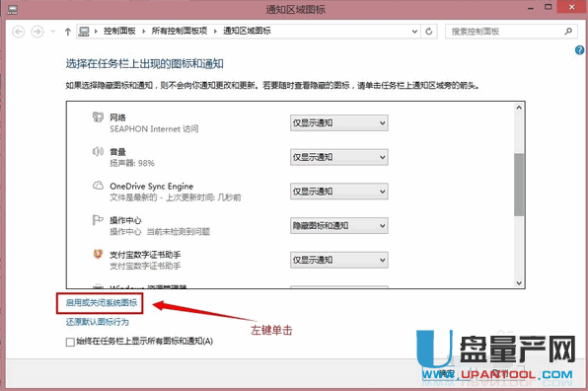Image resolution: width=588 pixels, height=391 pixels.
Task: Click 还原默认图标行为 link
Action: tap(98, 322)
